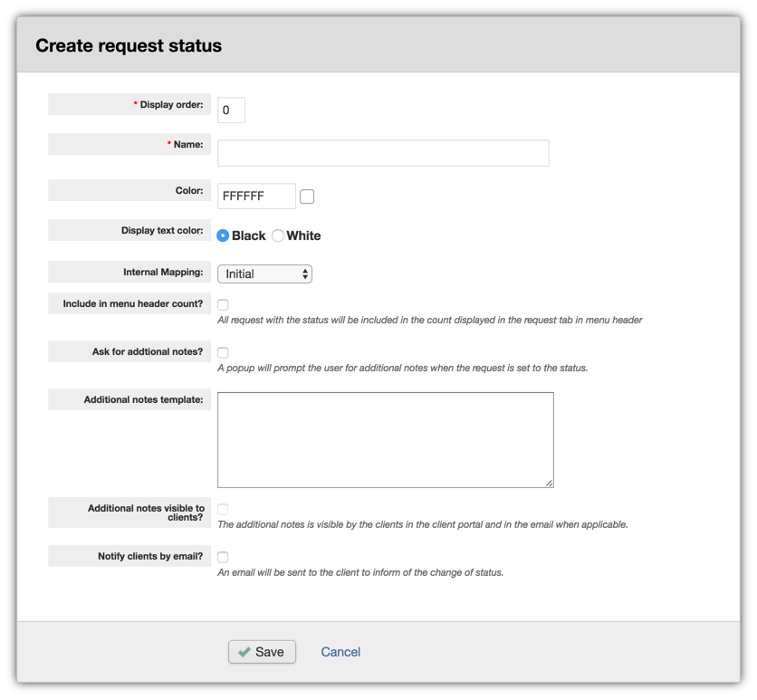
Task: Expand the Internal Mapping options using the stepper arrows
Action: [x=303, y=273]
